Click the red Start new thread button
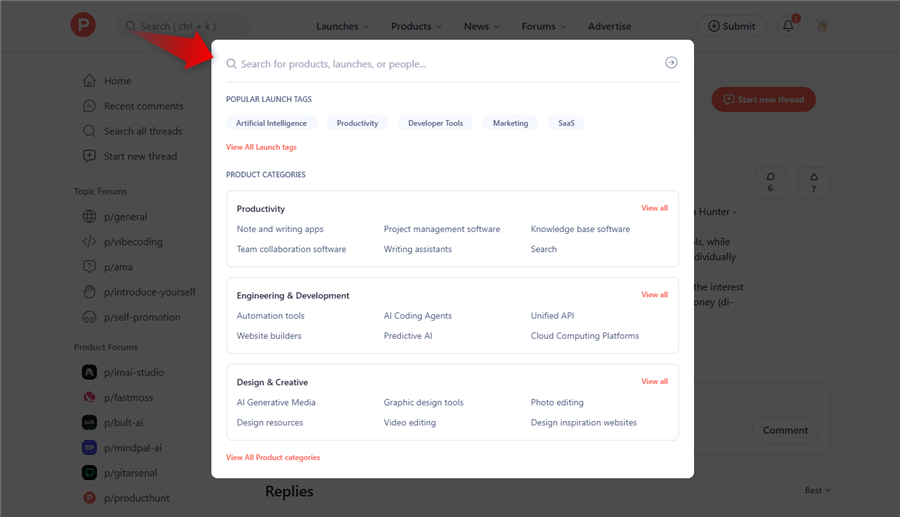This screenshot has height=517, width=900. pyautogui.click(x=763, y=99)
